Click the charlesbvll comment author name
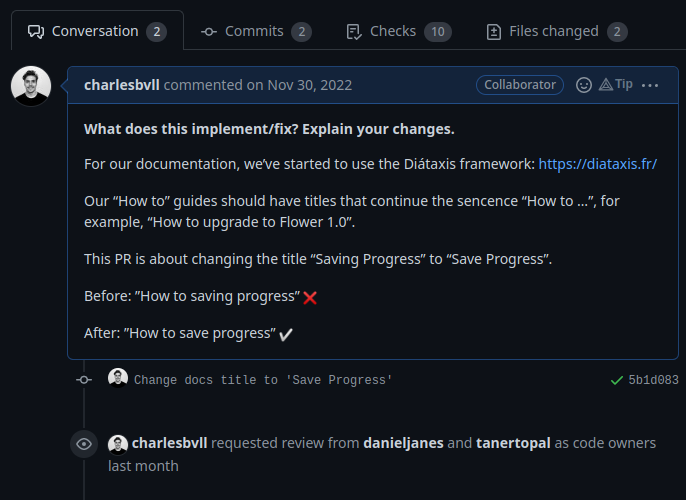Image resolution: width=686 pixels, height=500 pixels. tap(121, 85)
